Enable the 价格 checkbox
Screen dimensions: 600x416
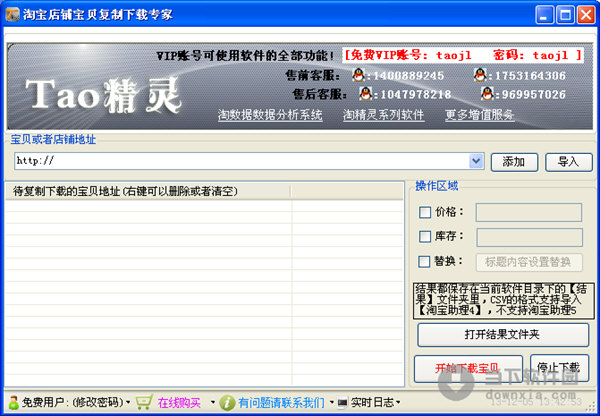425,212
